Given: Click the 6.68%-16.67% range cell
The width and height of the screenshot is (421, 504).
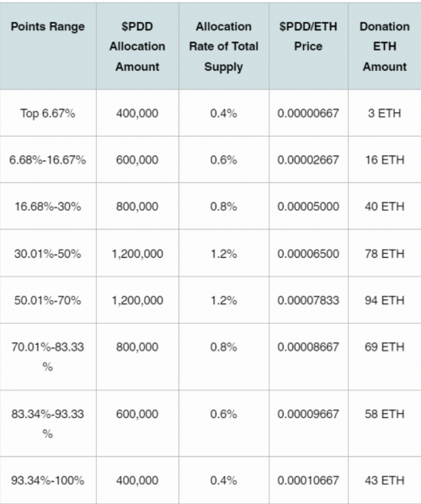Looking at the screenshot, I should 47,160.
